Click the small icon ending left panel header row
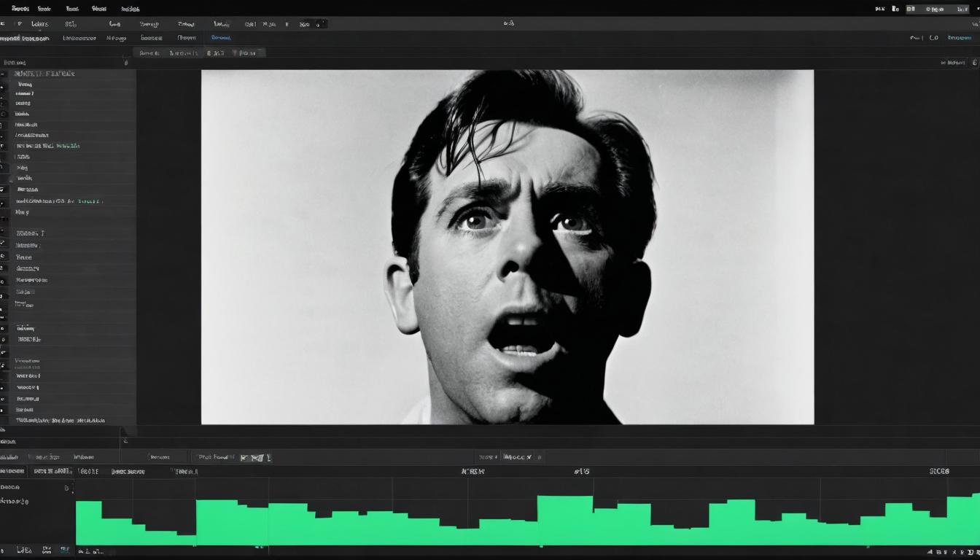Image resolution: width=980 pixels, height=560 pixels. point(125,63)
